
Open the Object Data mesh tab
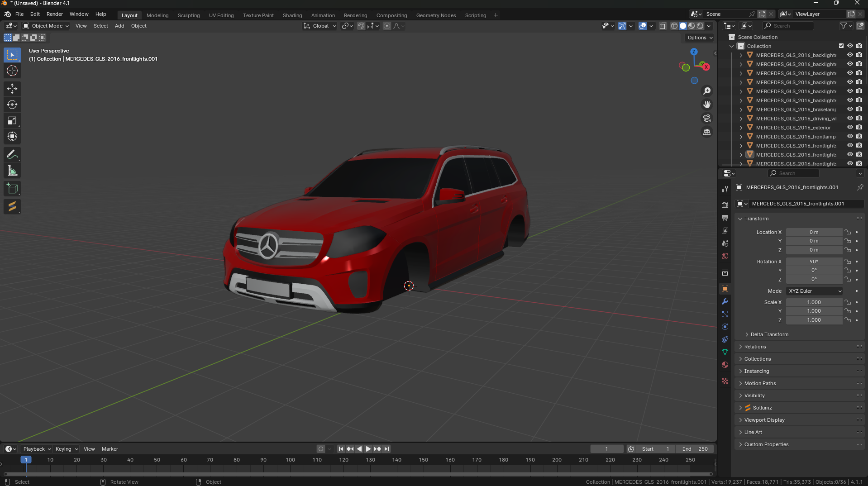point(725,352)
